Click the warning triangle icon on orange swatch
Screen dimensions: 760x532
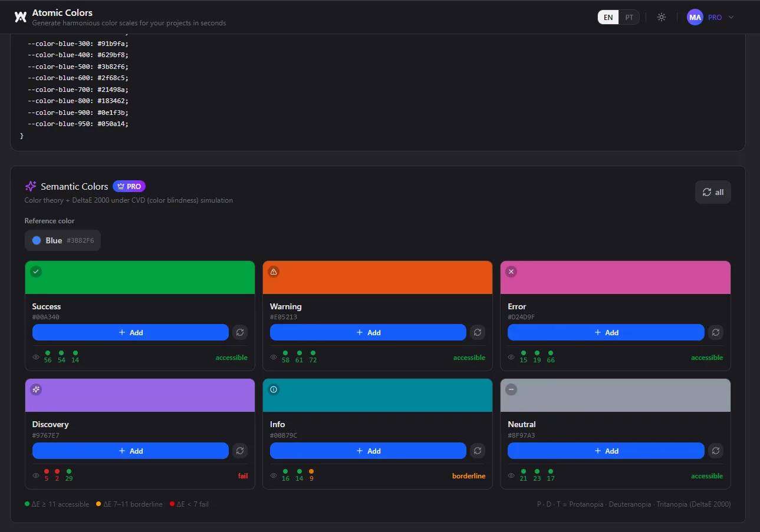coord(274,272)
